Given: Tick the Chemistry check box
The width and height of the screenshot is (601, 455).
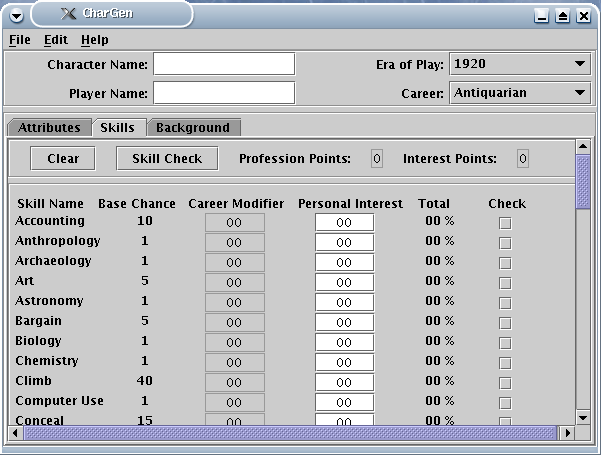Looking at the screenshot, I should click(505, 363).
